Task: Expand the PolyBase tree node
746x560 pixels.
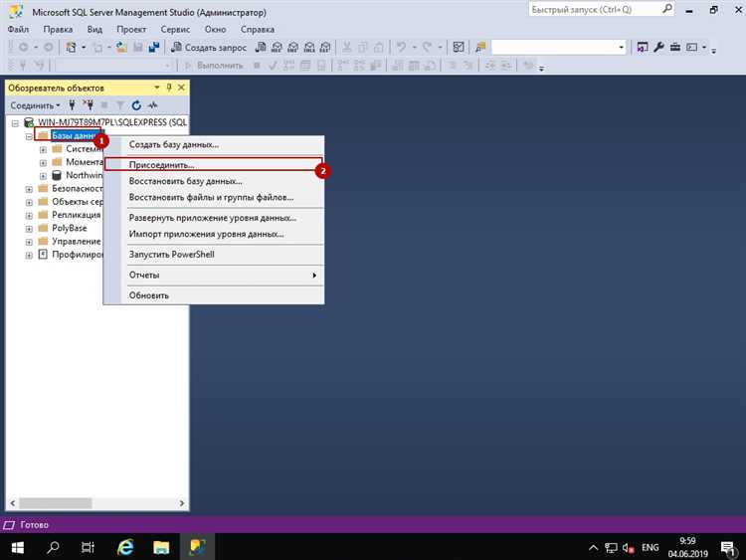Action: pyautogui.click(x=29, y=228)
